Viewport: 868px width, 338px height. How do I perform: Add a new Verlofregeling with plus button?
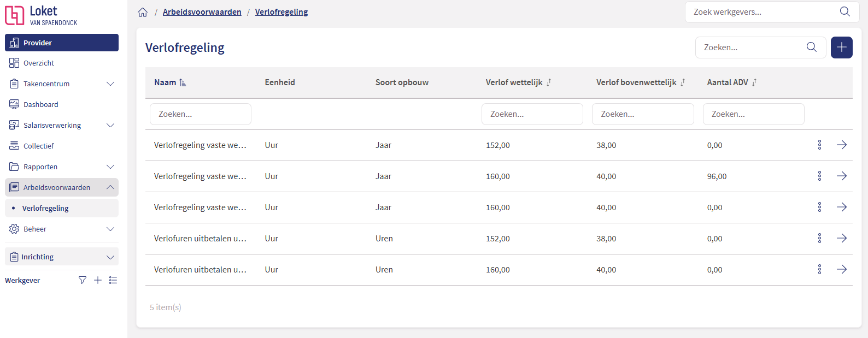point(842,48)
